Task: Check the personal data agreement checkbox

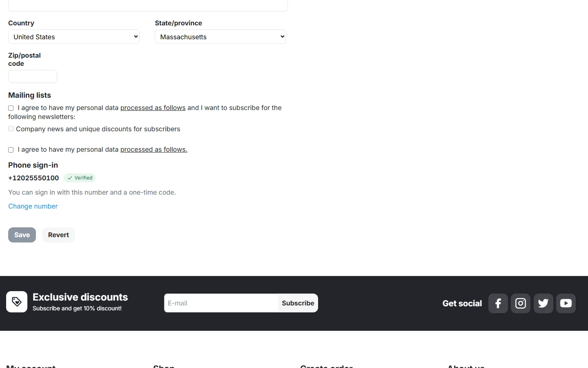Action: pos(11,150)
